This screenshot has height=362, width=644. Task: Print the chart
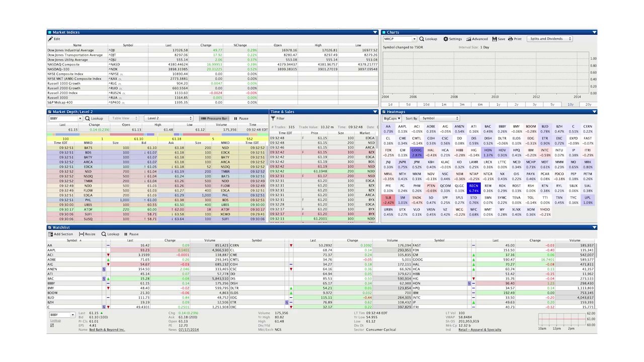(510, 39)
